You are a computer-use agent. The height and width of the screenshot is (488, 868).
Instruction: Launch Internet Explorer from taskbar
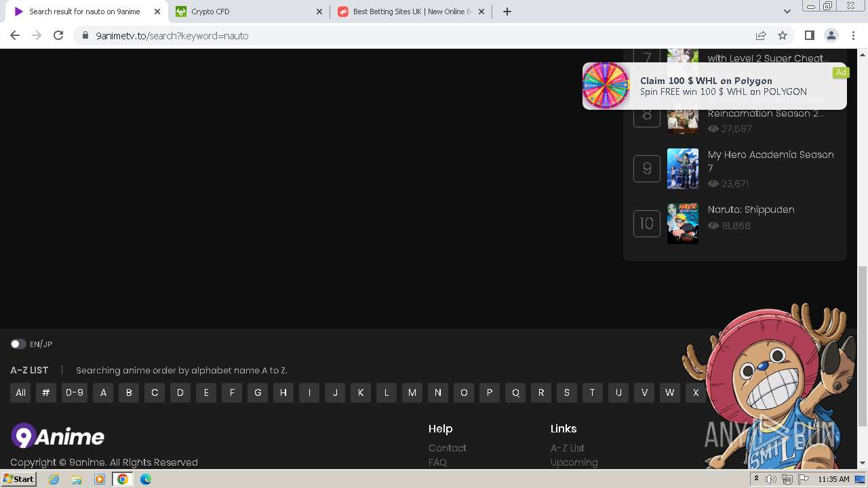click(54, 479)
